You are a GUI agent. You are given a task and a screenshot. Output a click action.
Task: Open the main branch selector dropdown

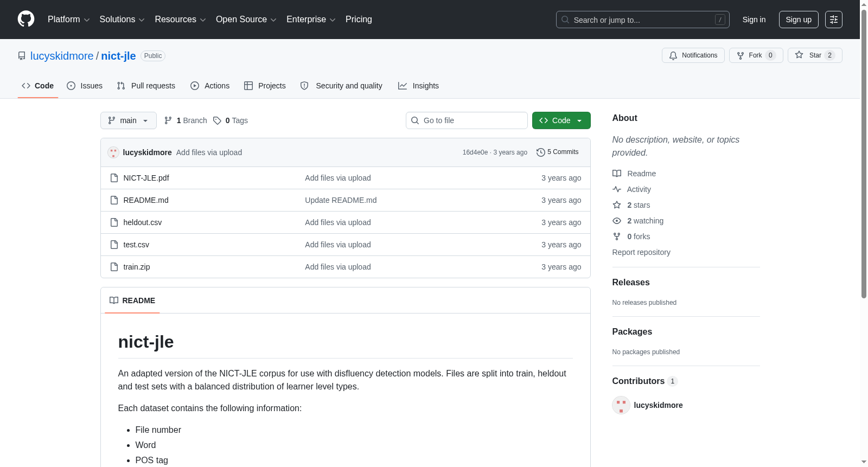(x=129, y=120)
